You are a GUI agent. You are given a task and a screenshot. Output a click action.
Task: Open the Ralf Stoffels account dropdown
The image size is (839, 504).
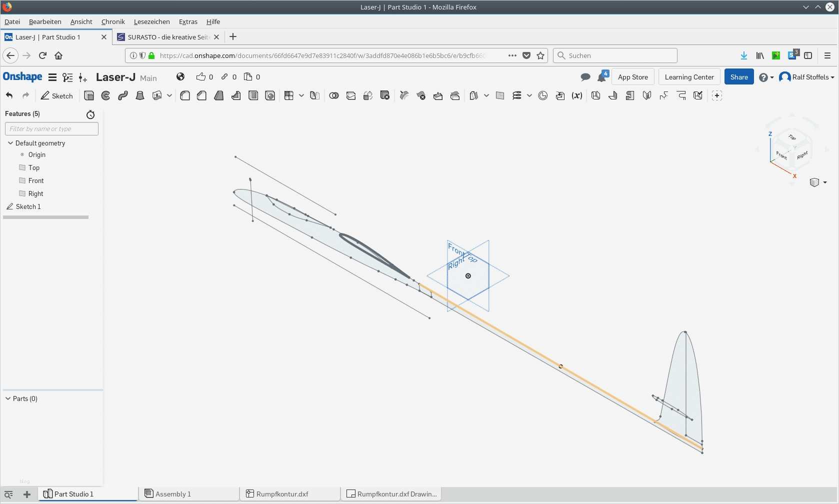coord(807,77)
